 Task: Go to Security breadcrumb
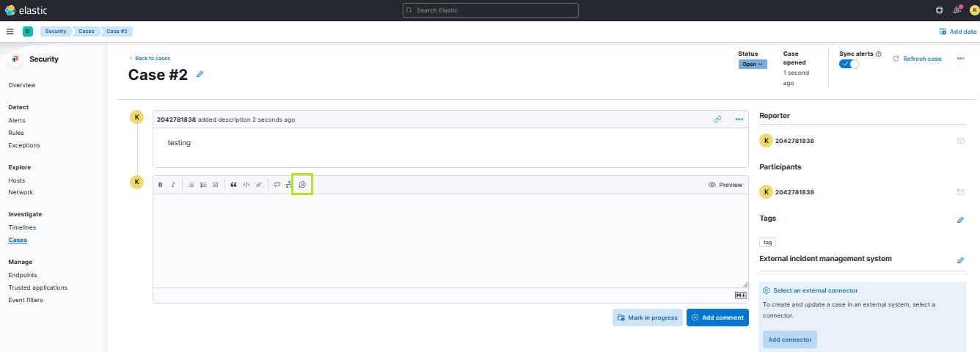(x=56, y=32)
